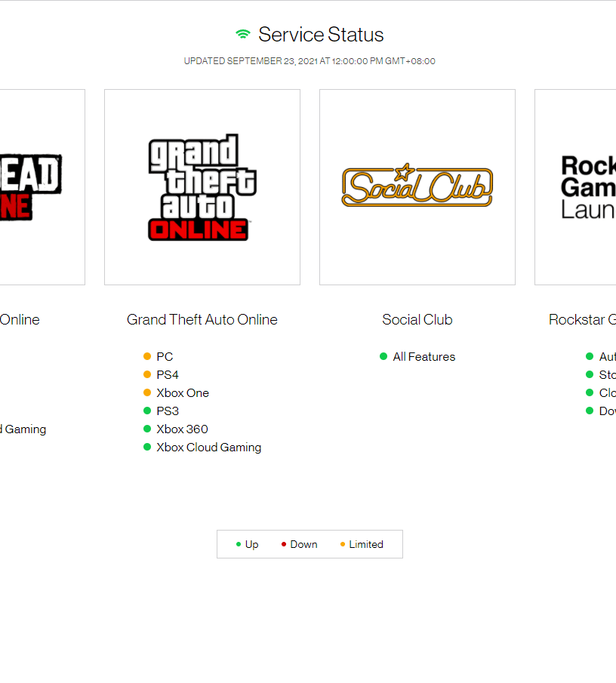Click the Down legend label
The width and height of the screenshot is (616, 683).
[x=303, y=544]
